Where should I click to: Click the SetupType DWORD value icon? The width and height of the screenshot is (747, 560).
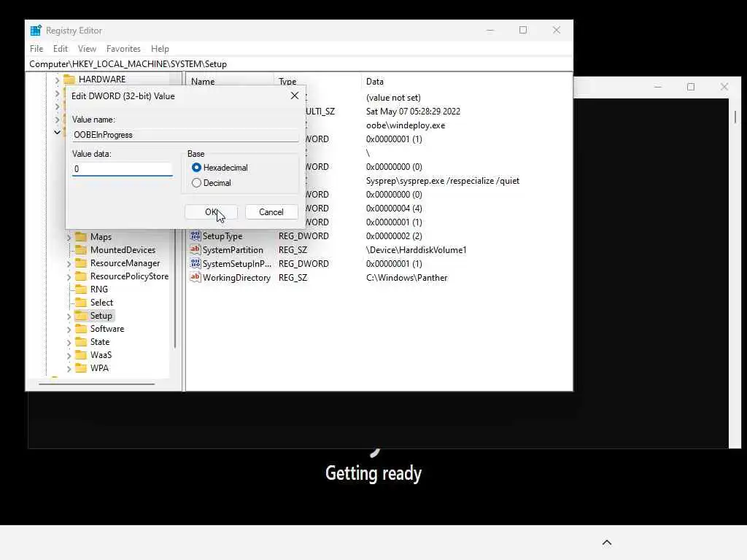click(x=196, y=236)
